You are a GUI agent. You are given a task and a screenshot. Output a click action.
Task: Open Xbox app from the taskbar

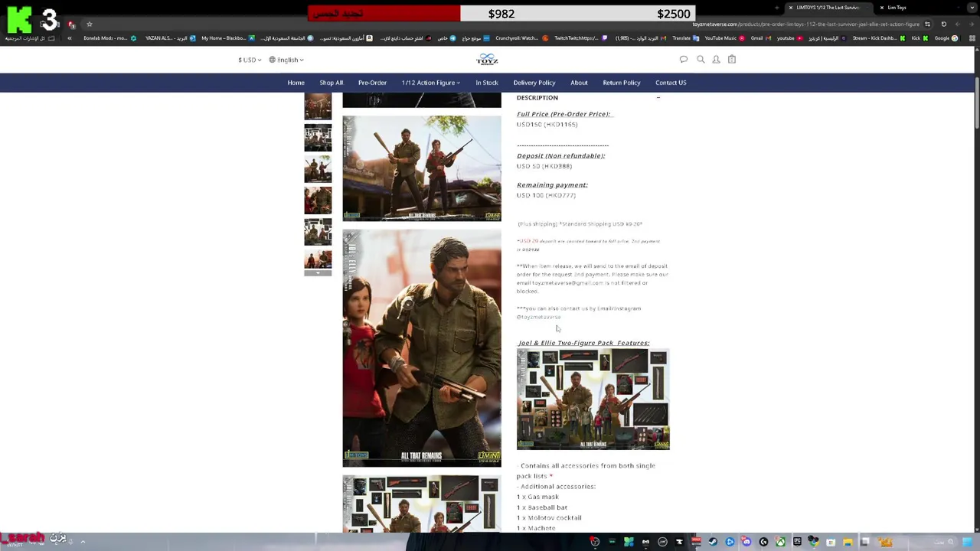780,542
